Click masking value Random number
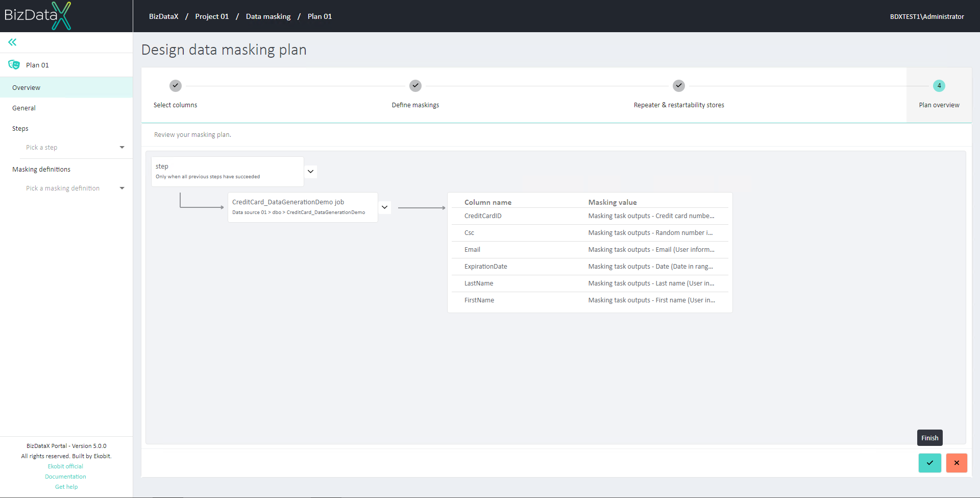Viewport: 980px width, 498px height. pyautogui.click(x=650, y=233)
